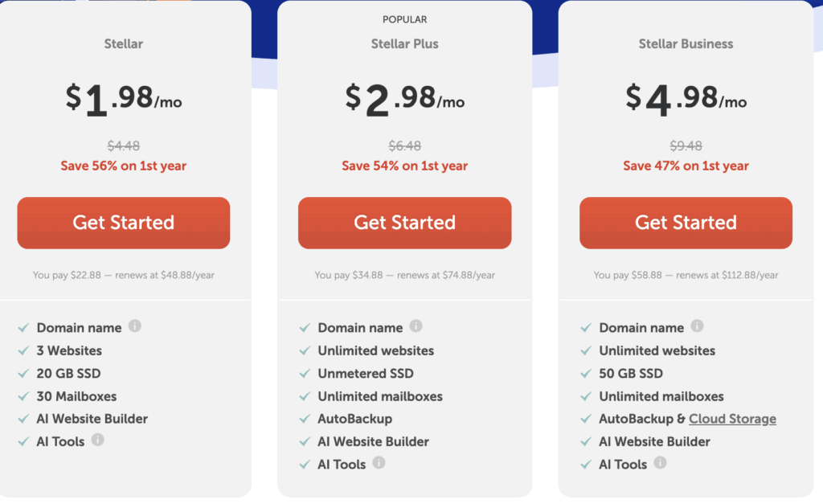This screenshot has height=504, width=823.
Task: Click info icon beside Stellar Business Domain name
Action: tap(697, 326)
